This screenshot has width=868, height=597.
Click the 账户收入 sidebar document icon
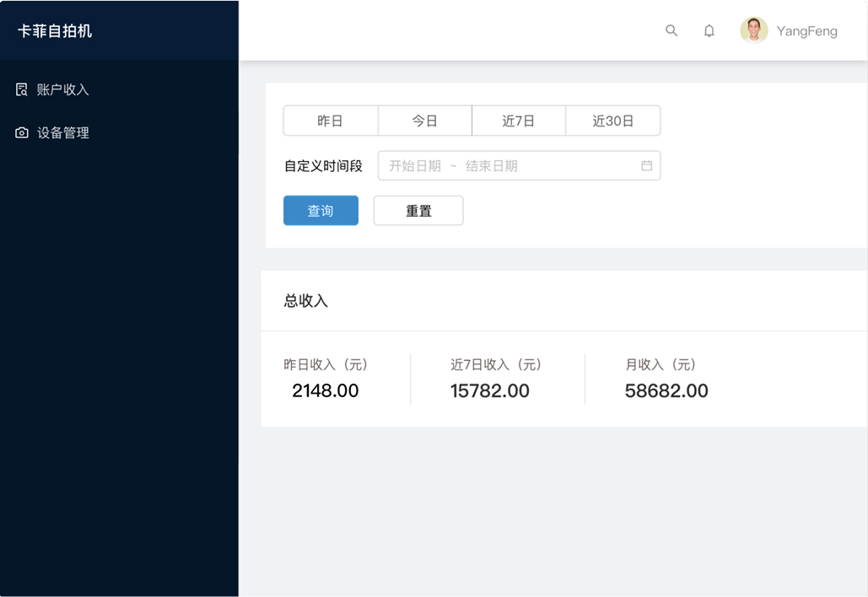point(22,89)
